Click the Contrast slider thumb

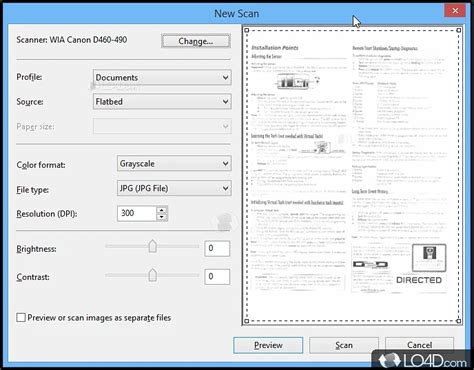[152, 275]
